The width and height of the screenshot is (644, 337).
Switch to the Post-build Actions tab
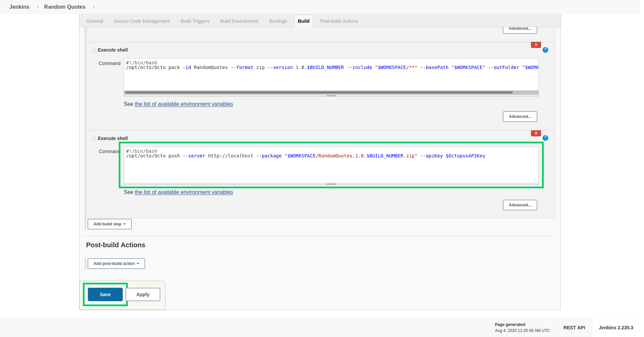point(339,21)
